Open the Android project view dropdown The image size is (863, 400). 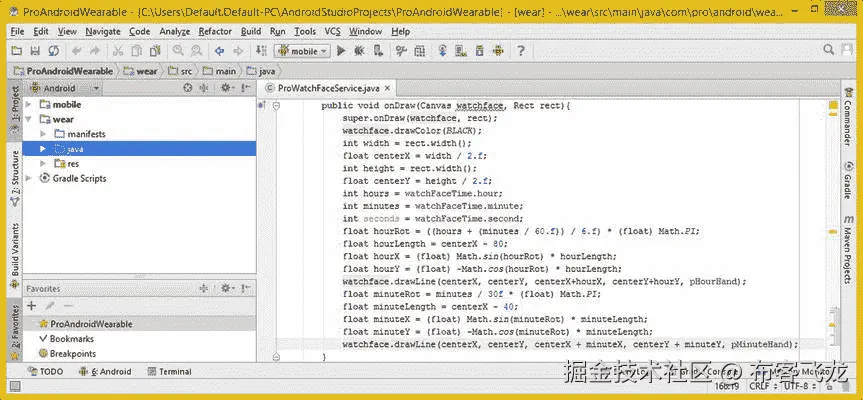tap(65, 88)
